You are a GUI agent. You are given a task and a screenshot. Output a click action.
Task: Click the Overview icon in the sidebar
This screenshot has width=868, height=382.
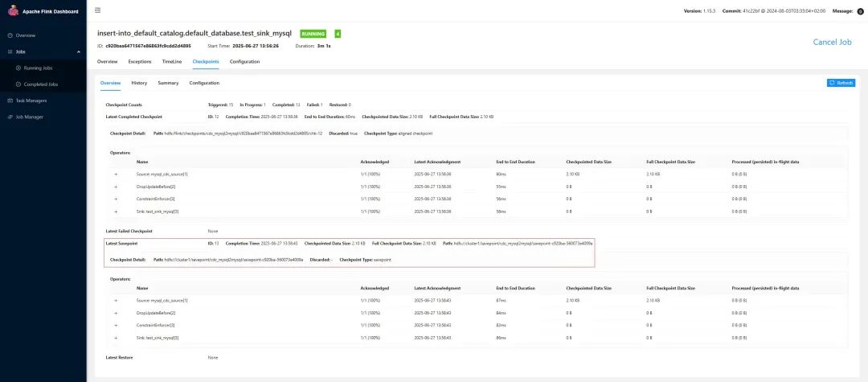pos(10,35)
